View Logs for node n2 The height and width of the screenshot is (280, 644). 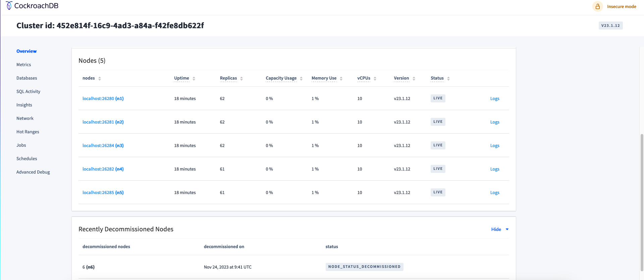(x=495, y=122)
